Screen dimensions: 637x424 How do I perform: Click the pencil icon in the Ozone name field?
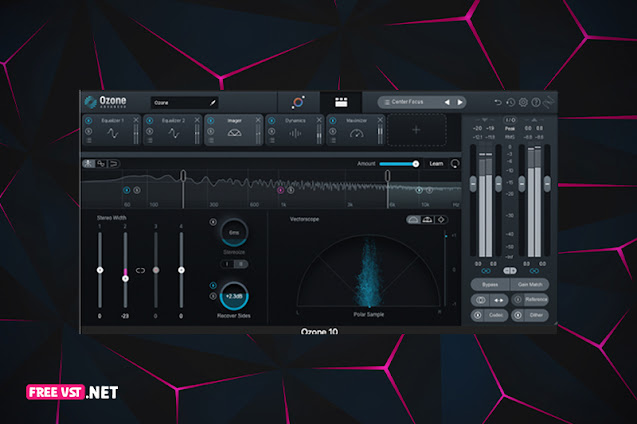tap(212, 103)
